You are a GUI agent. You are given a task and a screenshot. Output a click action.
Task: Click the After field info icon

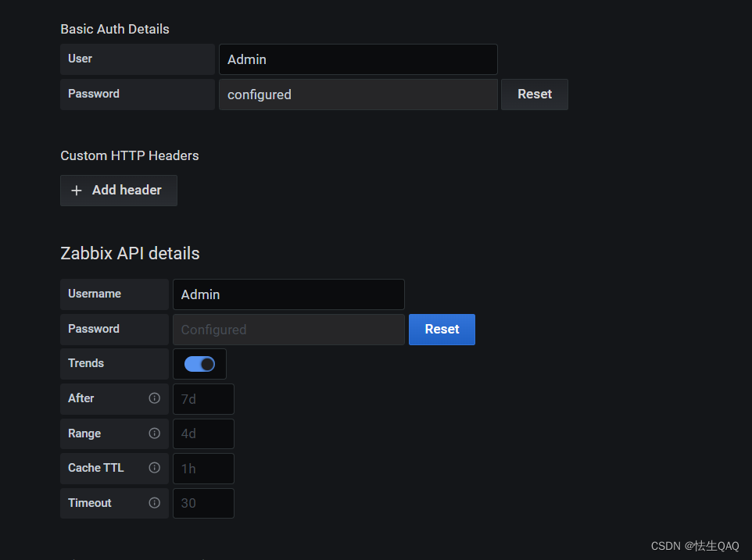[155, 398]
